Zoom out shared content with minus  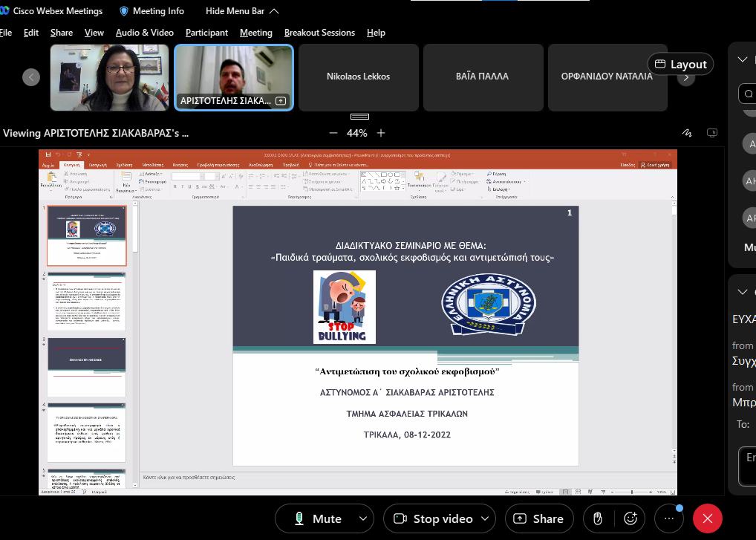[333, 133]
